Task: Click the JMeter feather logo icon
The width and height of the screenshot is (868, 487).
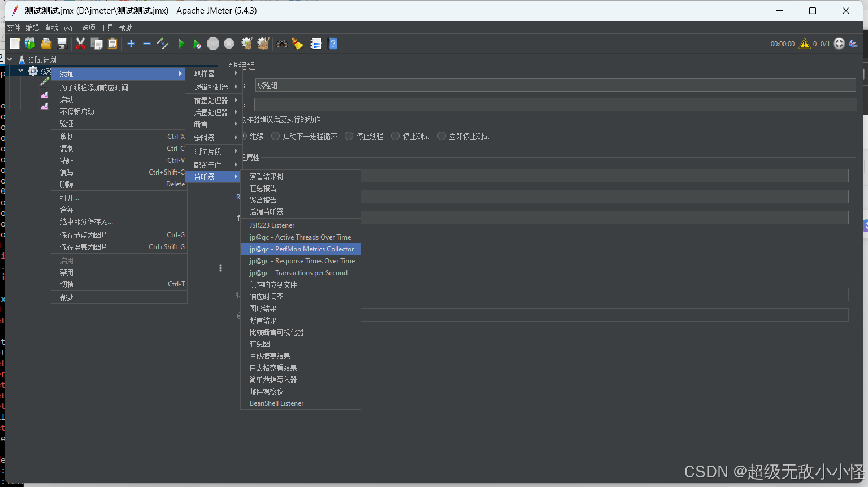Action: point(853,44)
